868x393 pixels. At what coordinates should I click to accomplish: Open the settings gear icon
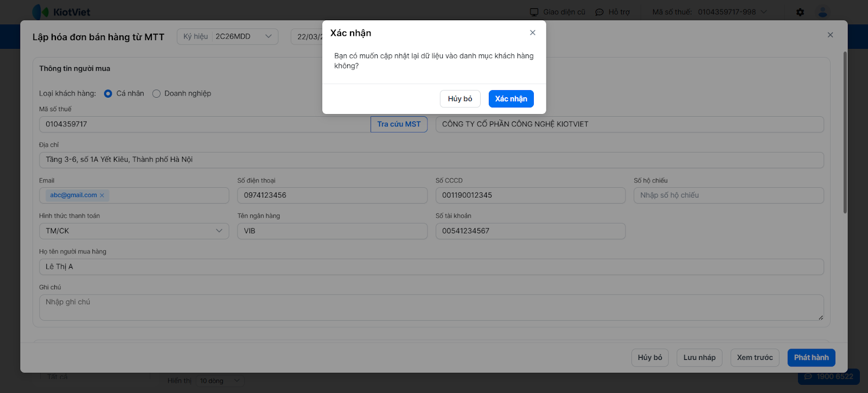(800, 12)
